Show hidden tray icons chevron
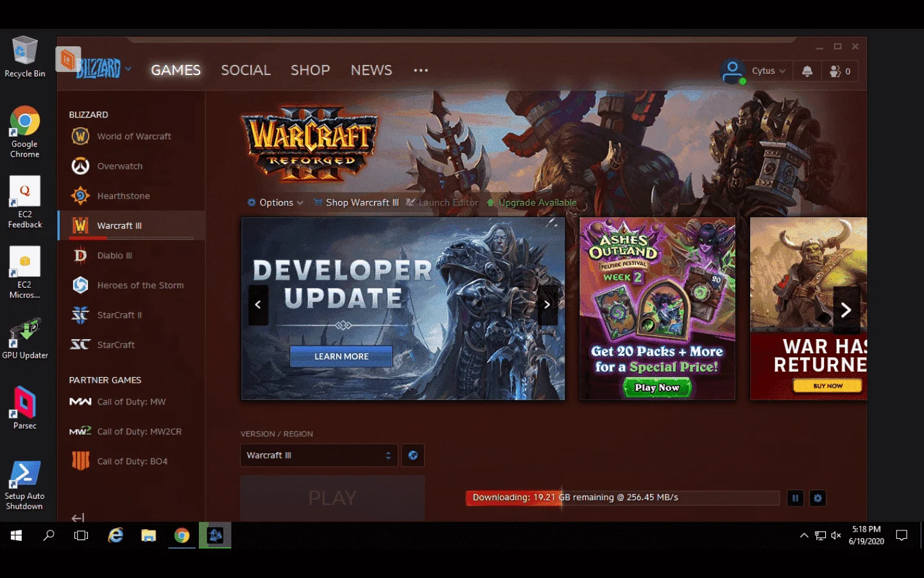The height and width of the screenshot is (578, 924). click(804, 535)
